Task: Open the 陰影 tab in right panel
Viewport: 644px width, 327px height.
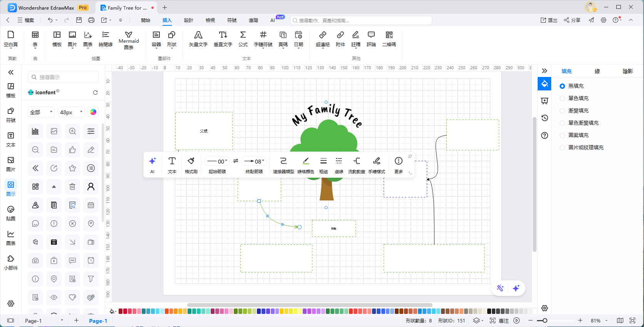Action: point(627,71)
